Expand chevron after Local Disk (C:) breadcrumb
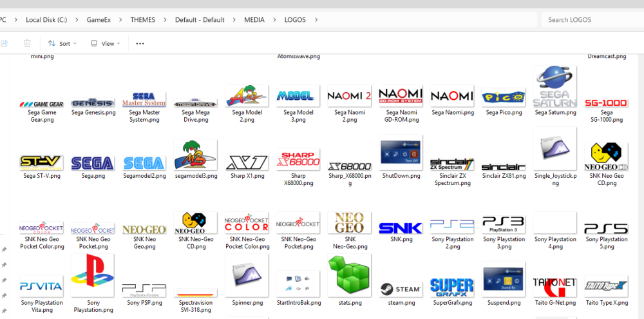This screenshot has height=319, width=644. coord(77,20)
